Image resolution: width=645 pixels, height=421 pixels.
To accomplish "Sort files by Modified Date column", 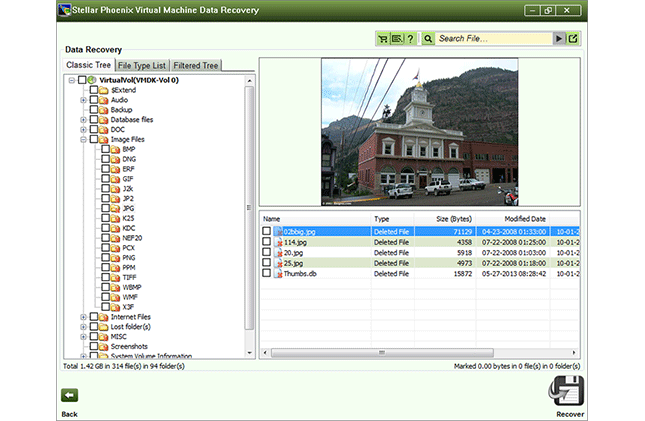I will [x=524, y=218].
